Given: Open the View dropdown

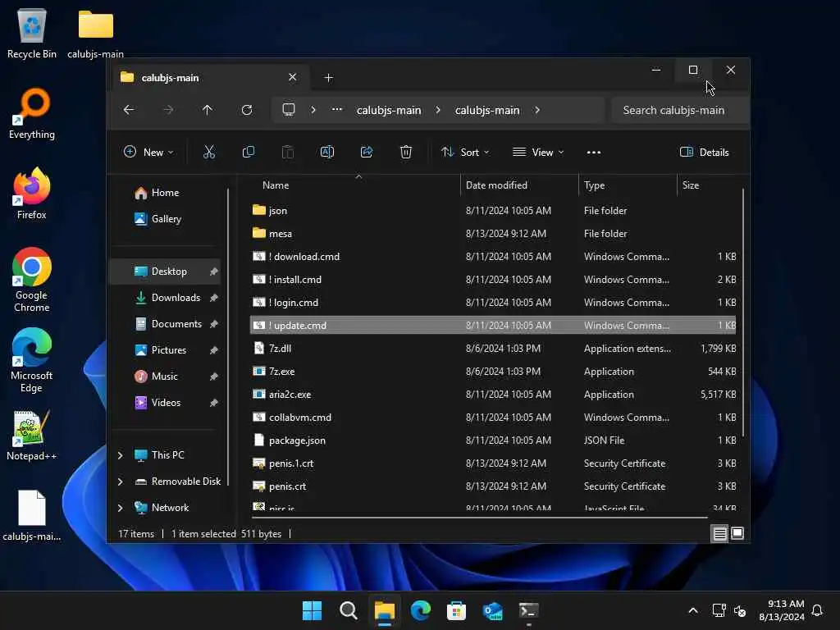Looking at the screenshot, I should click(538, 152).
